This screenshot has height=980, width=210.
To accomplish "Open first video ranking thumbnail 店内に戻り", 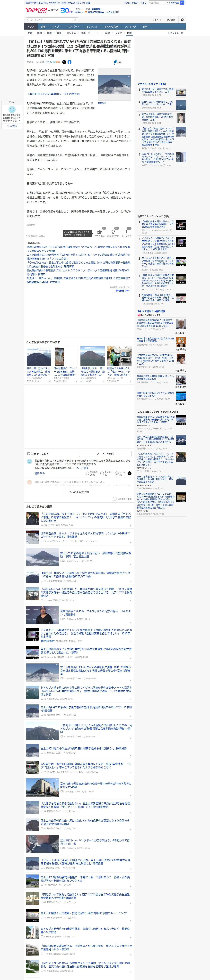I will point(181,225).
